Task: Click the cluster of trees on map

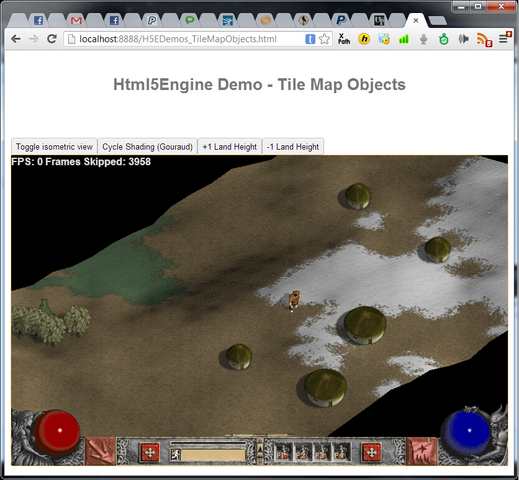Action: coord(50,322)
